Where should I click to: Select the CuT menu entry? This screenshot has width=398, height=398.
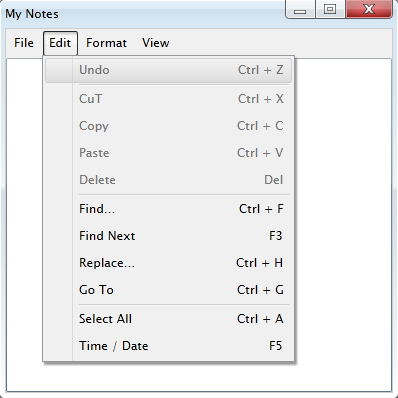168,99
